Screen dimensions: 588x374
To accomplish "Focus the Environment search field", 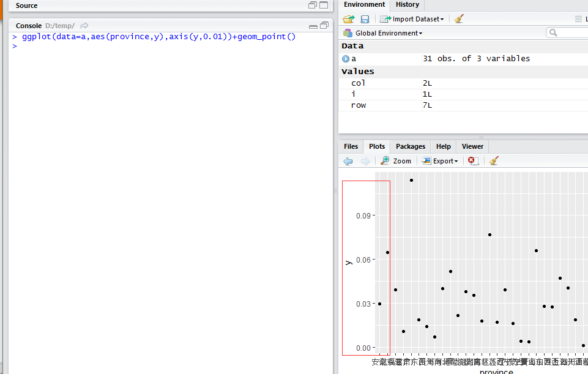I will (567, 33).
